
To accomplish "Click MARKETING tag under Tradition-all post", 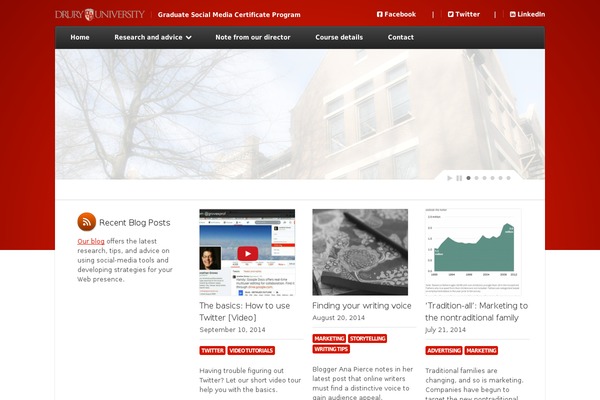I will point(481,351).
